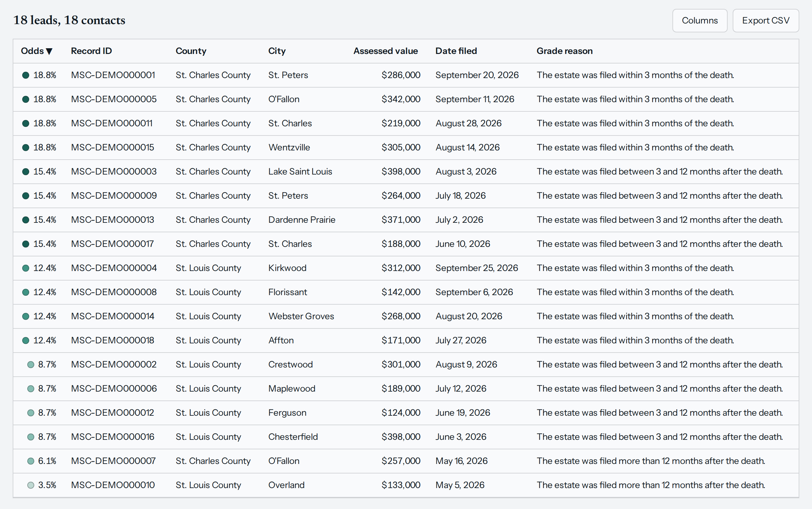Click date filed June 10, 2026
The height and width of the screenshot is (509, 812).
[x=463, y=244]
